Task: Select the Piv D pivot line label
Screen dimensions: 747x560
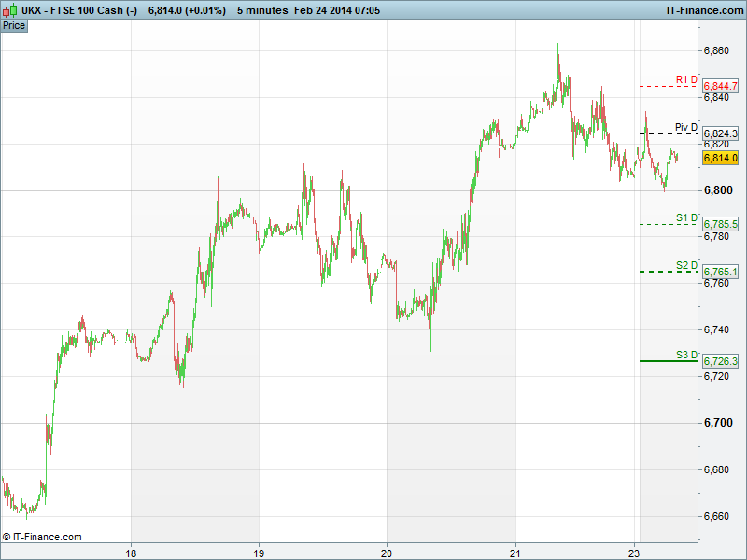Action: pos(686,127)
